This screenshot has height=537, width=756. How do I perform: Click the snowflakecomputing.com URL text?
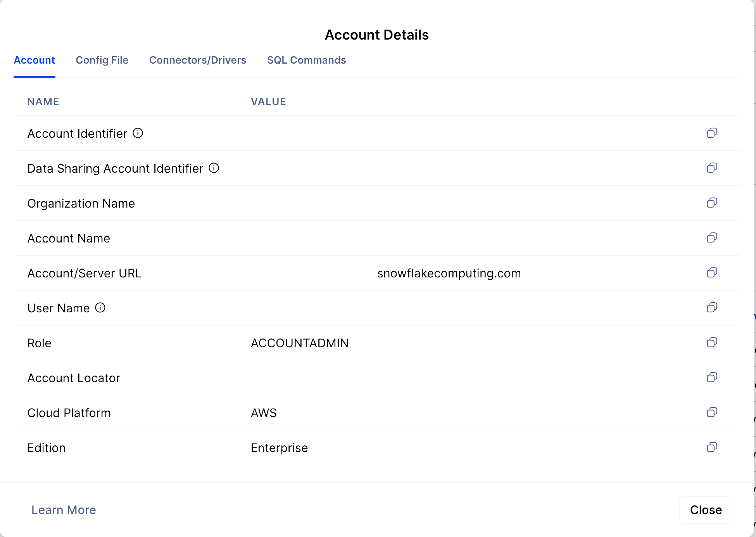point(449,273)
